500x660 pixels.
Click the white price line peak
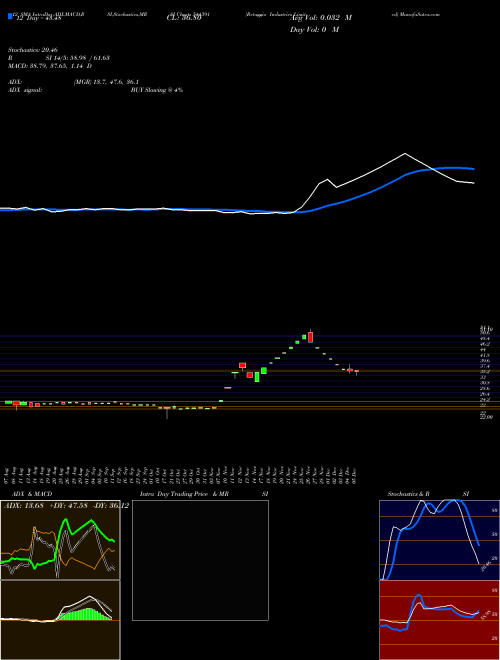pyautogui.click(x=405, y=154)
